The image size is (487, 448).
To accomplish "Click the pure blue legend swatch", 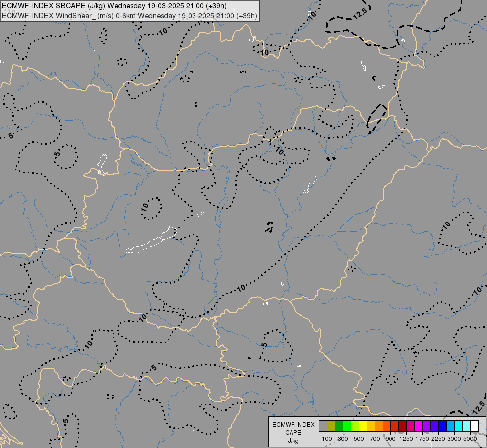I will [443, 426].
